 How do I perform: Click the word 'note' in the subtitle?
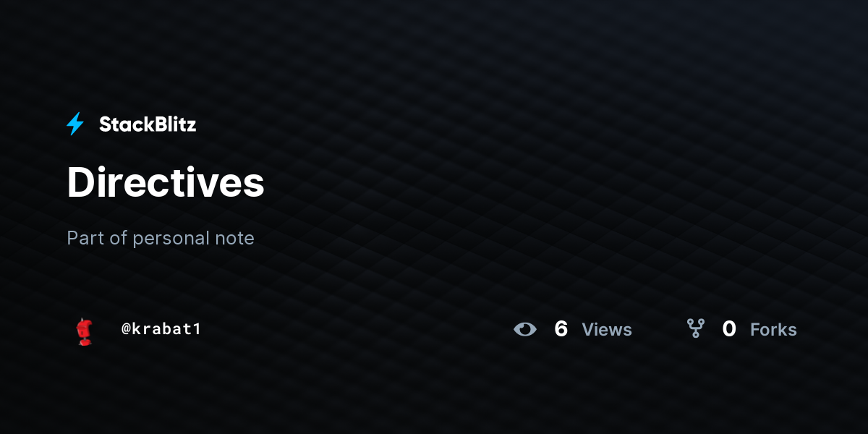coord(234,239)
